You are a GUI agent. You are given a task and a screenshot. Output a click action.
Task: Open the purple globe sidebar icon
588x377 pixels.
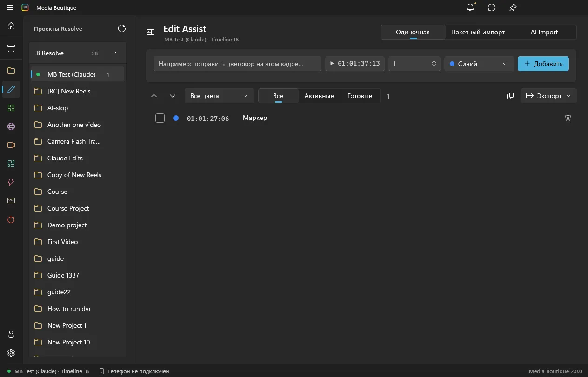[x=11, y=126]
